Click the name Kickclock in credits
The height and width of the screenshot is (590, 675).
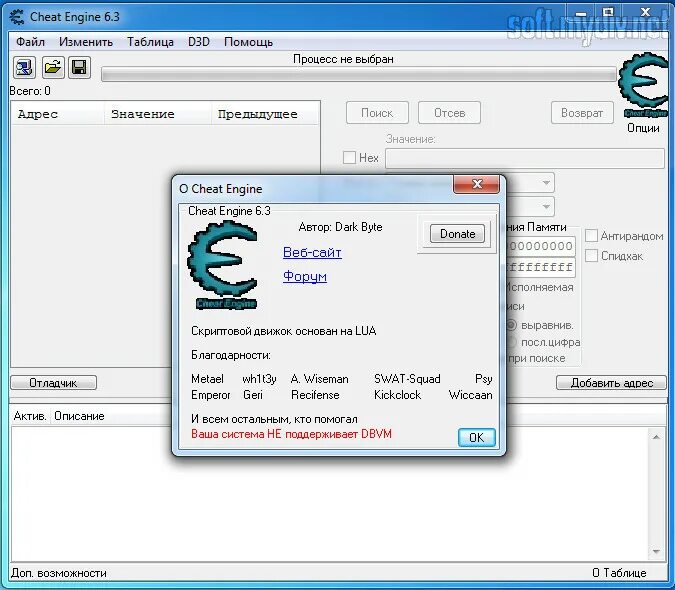(397, 395)
